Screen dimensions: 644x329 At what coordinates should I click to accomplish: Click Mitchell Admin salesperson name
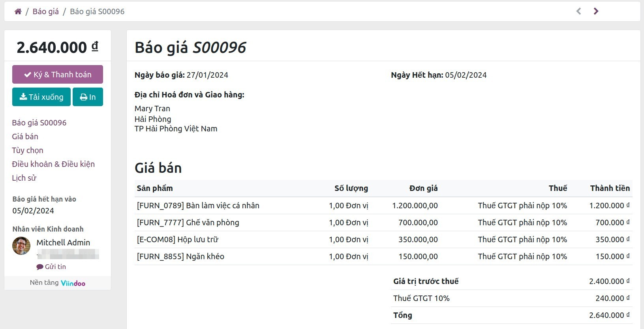[63, 243]
